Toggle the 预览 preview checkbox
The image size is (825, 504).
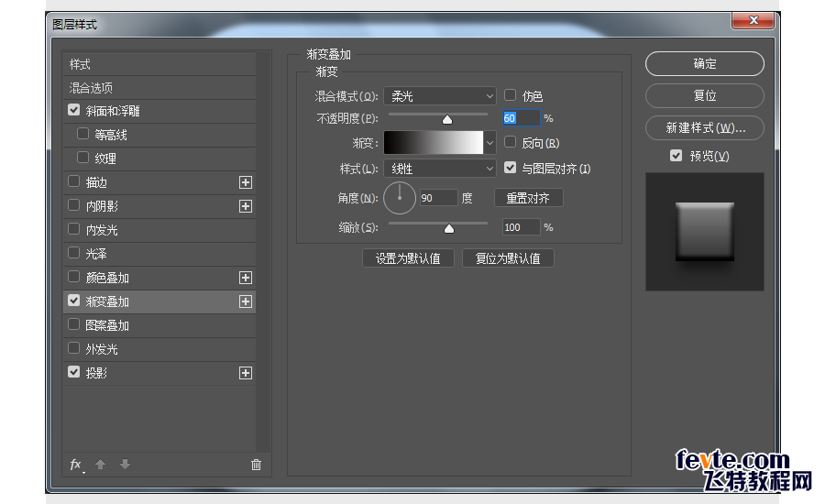point(676,156)
